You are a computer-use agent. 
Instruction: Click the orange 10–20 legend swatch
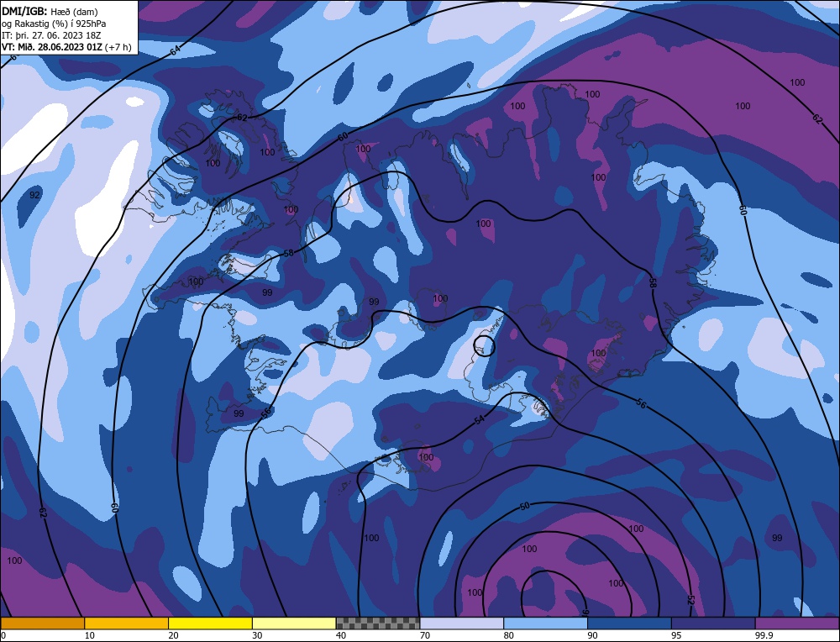click(x=127, y=623)
